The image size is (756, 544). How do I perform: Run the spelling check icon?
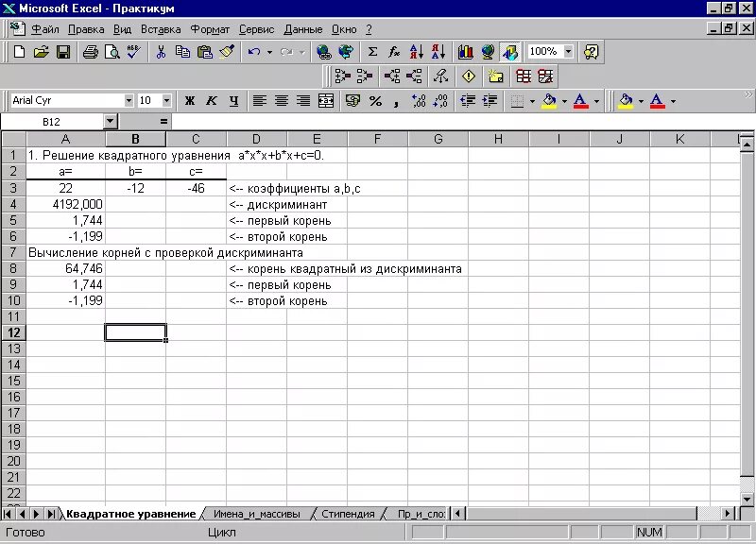coord(134,52)
